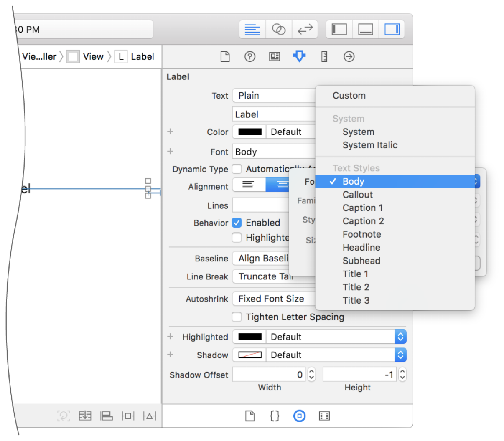Show the File Template library

point(250,416)
